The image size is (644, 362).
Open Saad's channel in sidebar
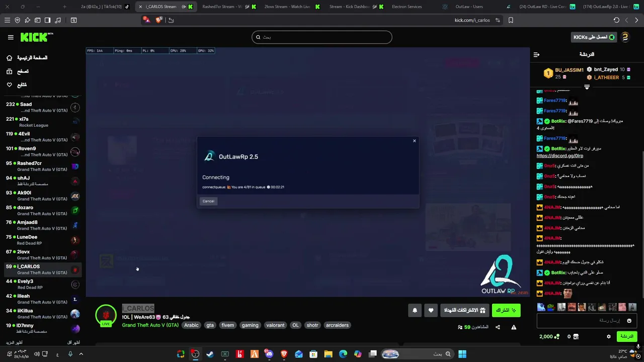42,107
